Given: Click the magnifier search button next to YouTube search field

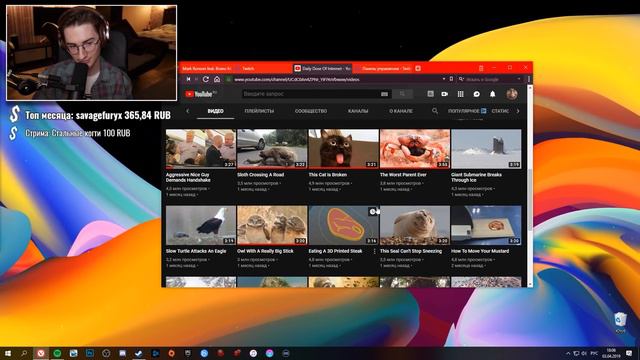Looking at the screenshot, I should pos(402,94).
